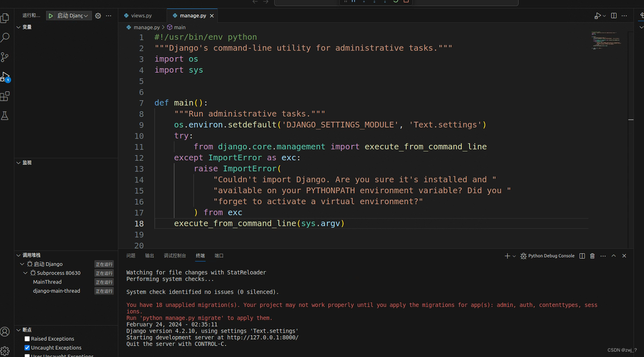644x357 pixels.
Task: Select the django-main-thread call stack row
Action: [x=66, y=291]
